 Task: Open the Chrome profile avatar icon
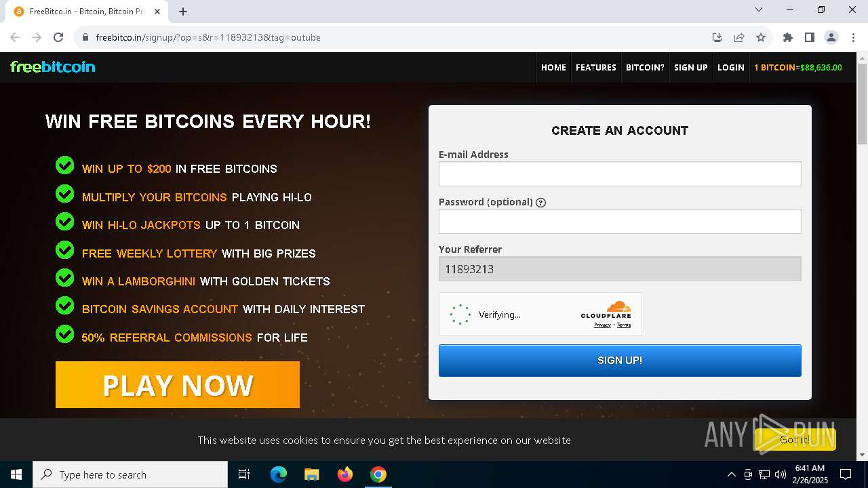coord(831,37)
